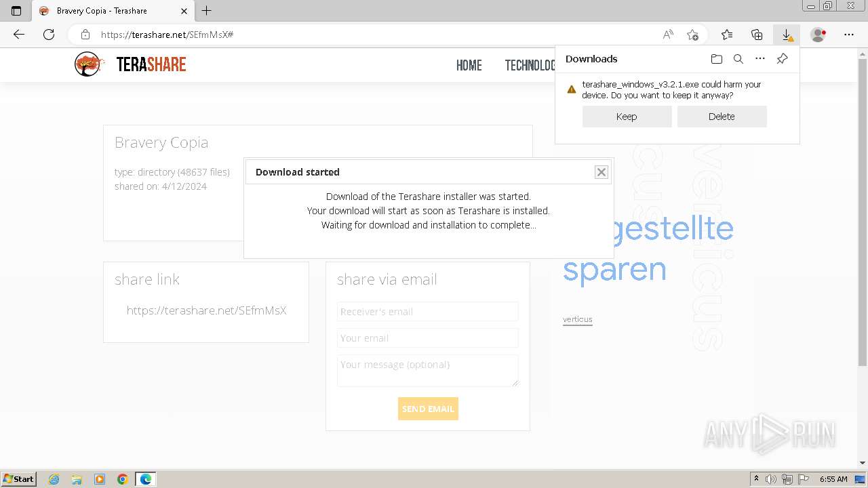Screen dimensions: 868x488
Task: Open the Favorites list icon
Action: pyautogui.click(x=727, y=35)
